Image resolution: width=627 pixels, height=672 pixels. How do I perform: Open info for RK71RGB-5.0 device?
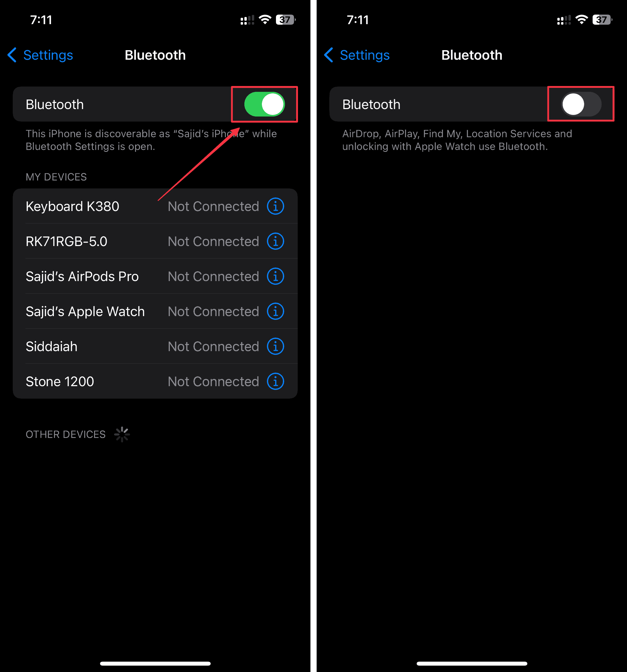click(275, 241)
